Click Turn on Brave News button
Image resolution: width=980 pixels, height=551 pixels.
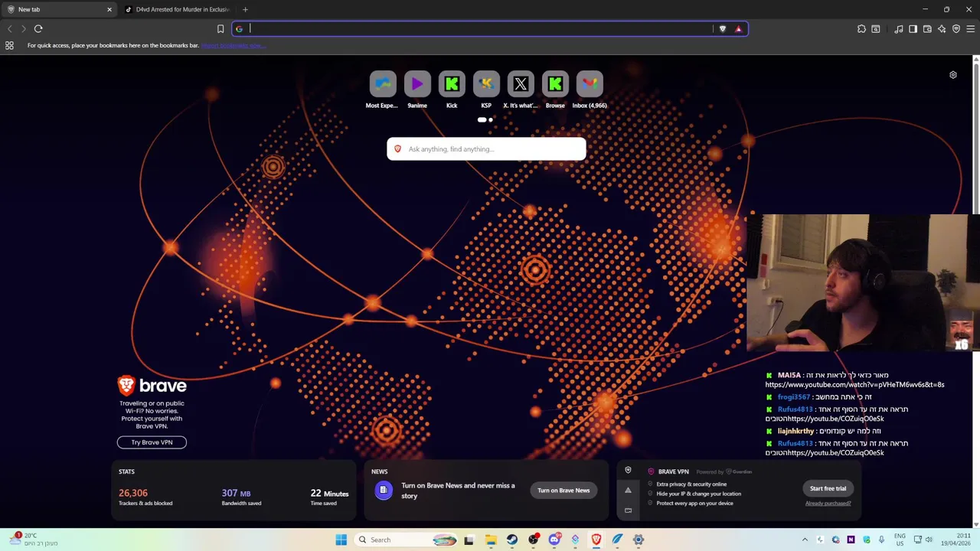[x=563, y=491]
